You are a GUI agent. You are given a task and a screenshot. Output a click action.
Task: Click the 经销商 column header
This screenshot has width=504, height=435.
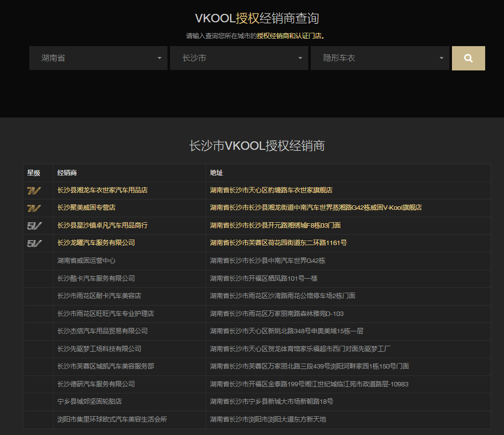(67, 173)
